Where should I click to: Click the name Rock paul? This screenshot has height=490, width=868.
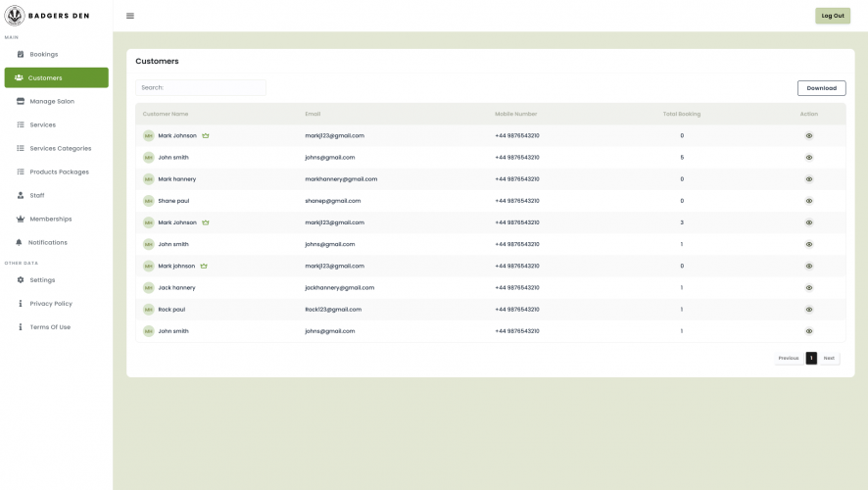[x=171, y=310]
